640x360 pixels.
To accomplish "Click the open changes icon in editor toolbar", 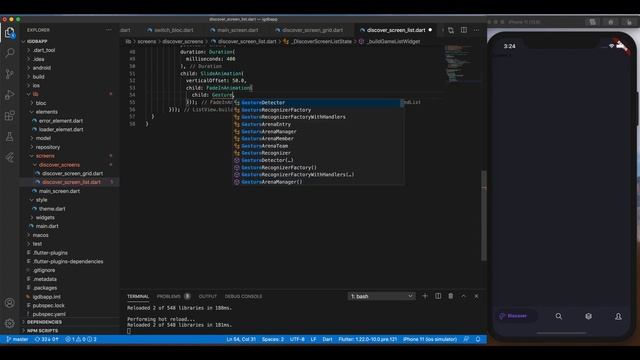I will point(451,30).
